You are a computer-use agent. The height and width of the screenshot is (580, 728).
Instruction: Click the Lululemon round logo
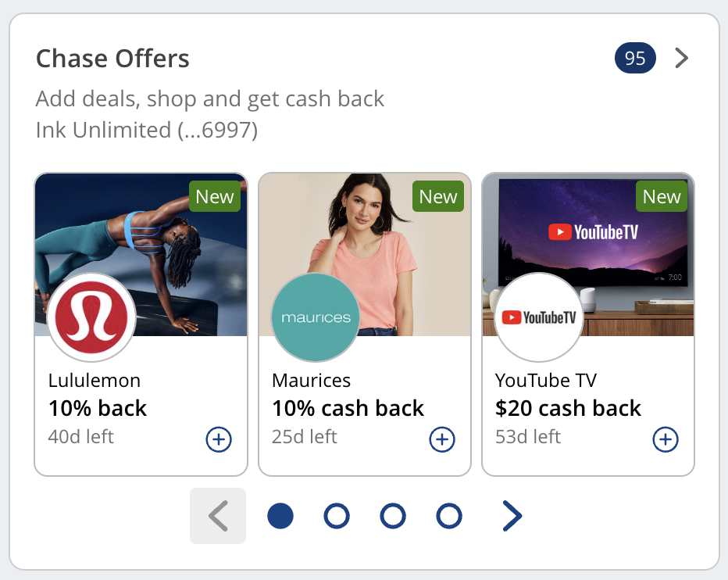(x=92, y=317)
